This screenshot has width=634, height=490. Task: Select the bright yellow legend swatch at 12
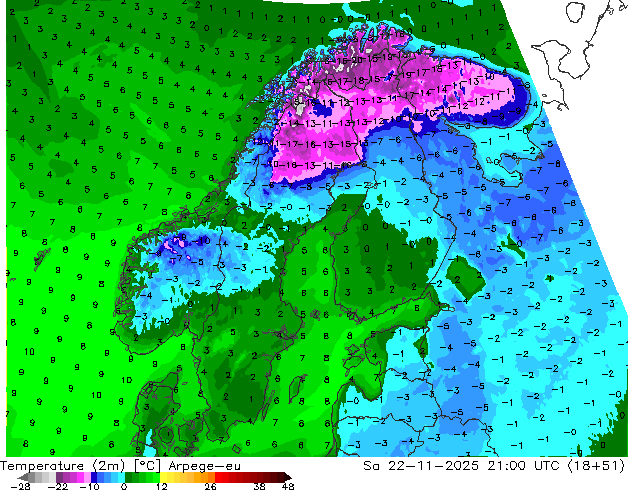pos(163,477)
